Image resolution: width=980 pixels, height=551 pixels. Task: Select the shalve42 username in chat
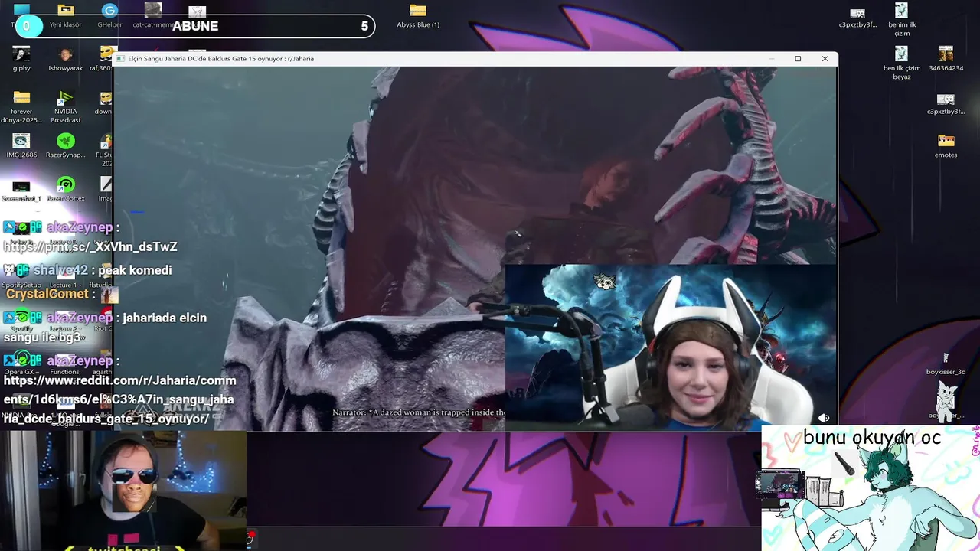[x=60, y=270]
